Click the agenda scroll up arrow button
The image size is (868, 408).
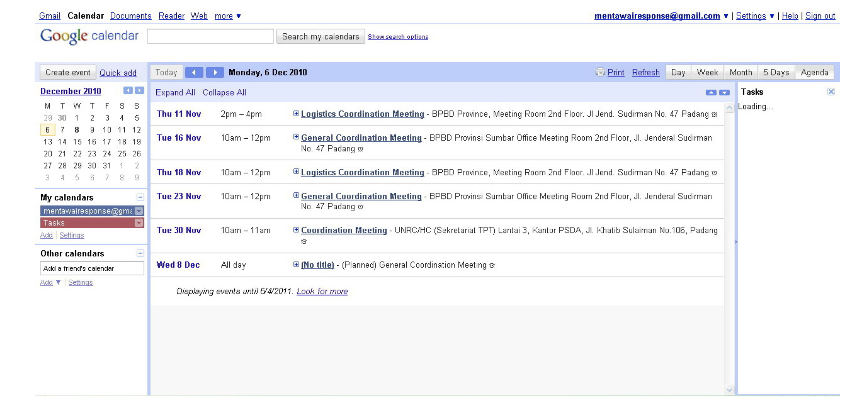[x=710, y=93]
